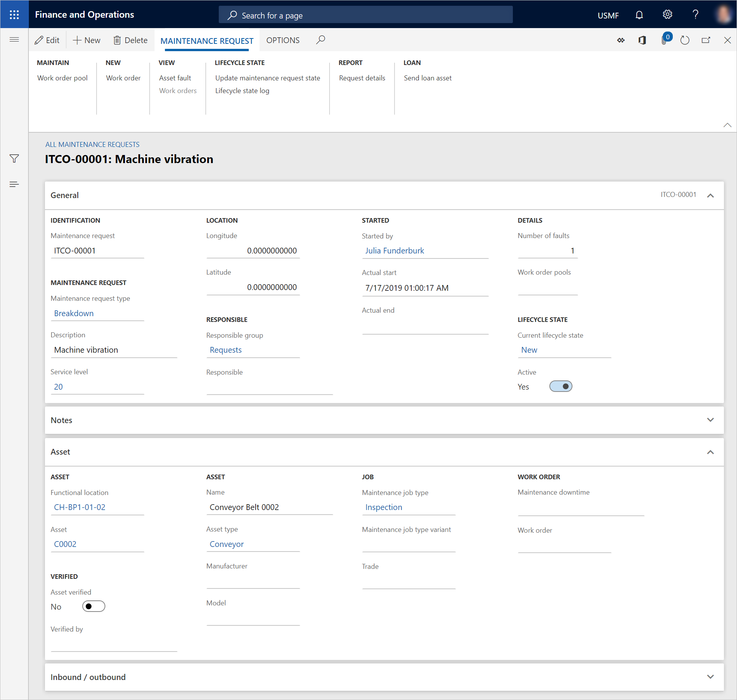Click the notifications bell icon

click(x=639, y=15)
